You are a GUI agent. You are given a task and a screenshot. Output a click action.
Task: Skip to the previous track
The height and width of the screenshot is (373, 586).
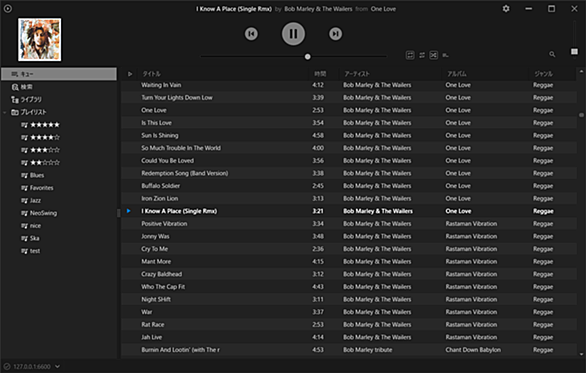point(251,34)
